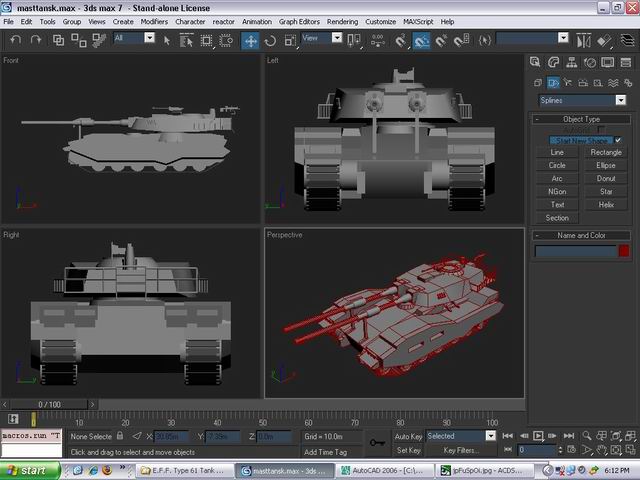Click the Align tool icon
The width and height of the screenshot is (640, 480).
(x=604, y=40)
